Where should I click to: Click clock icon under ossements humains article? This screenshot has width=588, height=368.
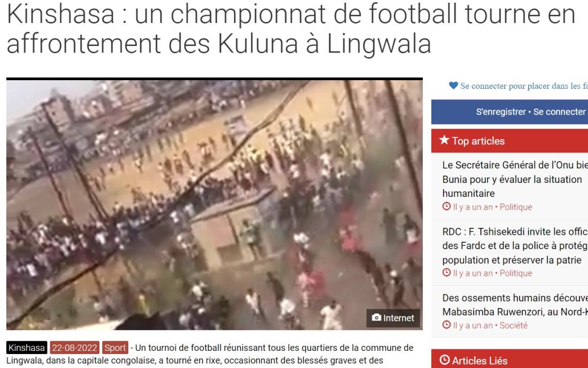pos(446,325)
